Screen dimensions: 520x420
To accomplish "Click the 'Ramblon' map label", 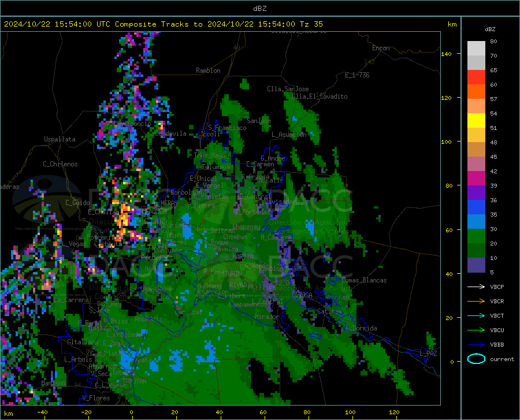I will coord(208,70).
